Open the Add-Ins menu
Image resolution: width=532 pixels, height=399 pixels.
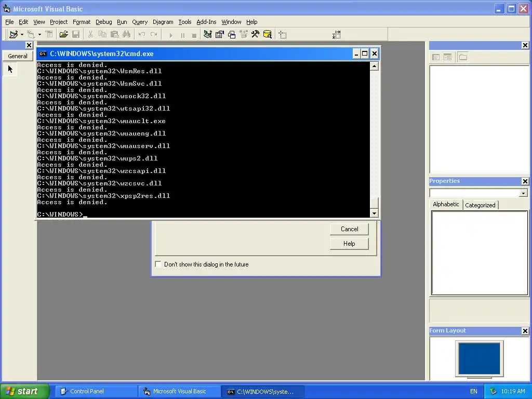pyautogui.click(x=206, y=22)
